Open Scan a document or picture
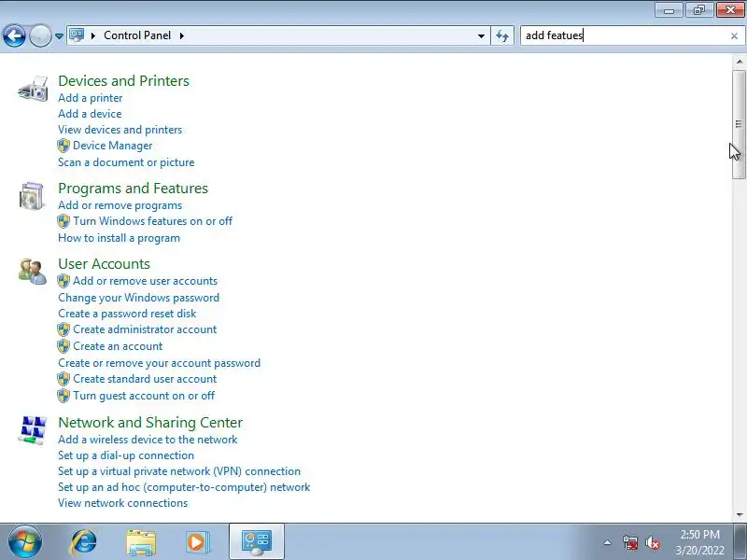 click(126, 162)
